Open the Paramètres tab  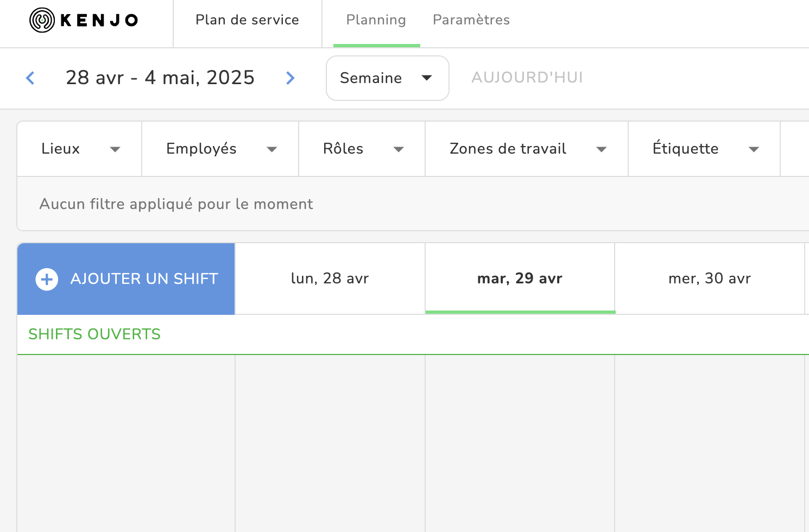[471, 20]
